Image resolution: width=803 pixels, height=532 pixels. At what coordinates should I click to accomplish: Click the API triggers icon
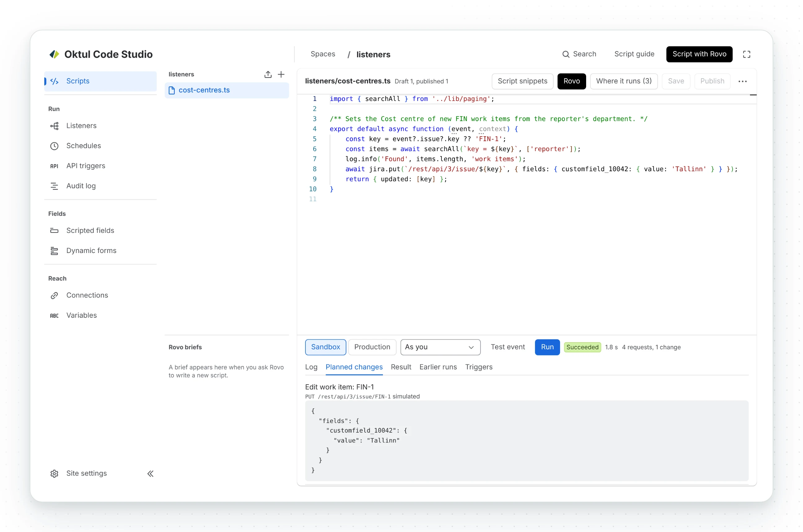click(54, 166)
